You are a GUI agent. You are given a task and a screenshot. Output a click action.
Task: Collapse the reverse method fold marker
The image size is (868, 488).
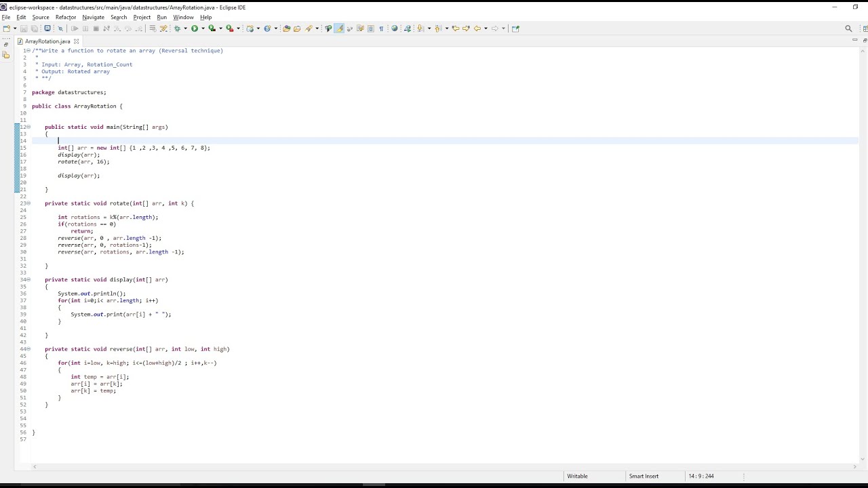[x=28, y=349]
